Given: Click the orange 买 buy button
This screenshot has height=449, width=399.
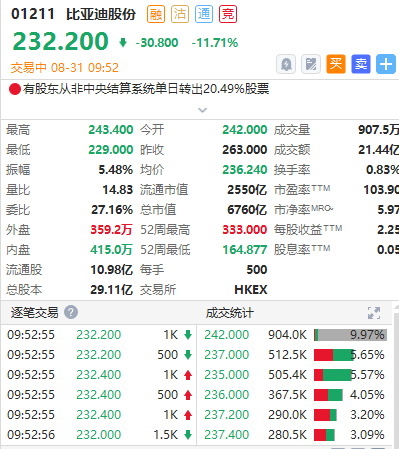Looking at the screenshot, I should coord(336,64).
